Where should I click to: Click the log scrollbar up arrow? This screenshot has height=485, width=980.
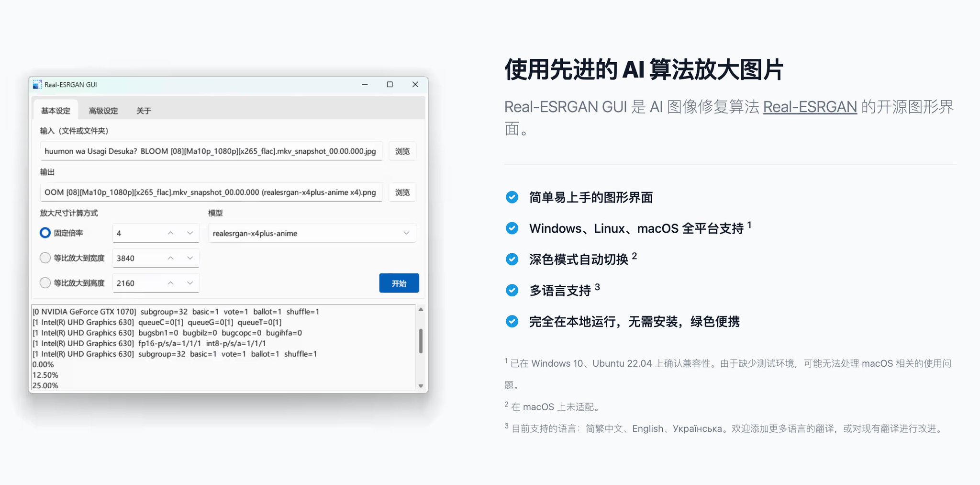coord(421,309)
